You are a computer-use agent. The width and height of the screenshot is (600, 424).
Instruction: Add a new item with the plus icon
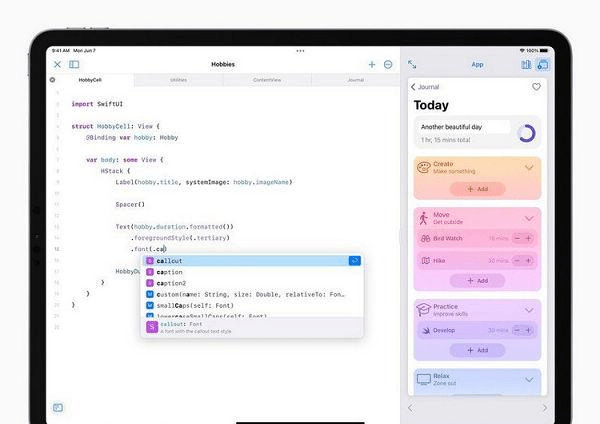point(372,65)
